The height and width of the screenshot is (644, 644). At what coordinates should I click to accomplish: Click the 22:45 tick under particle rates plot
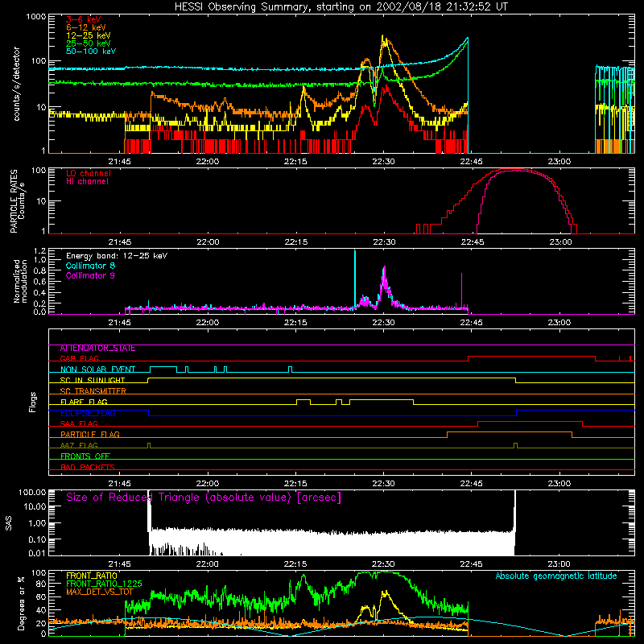[x=472, y=242]
